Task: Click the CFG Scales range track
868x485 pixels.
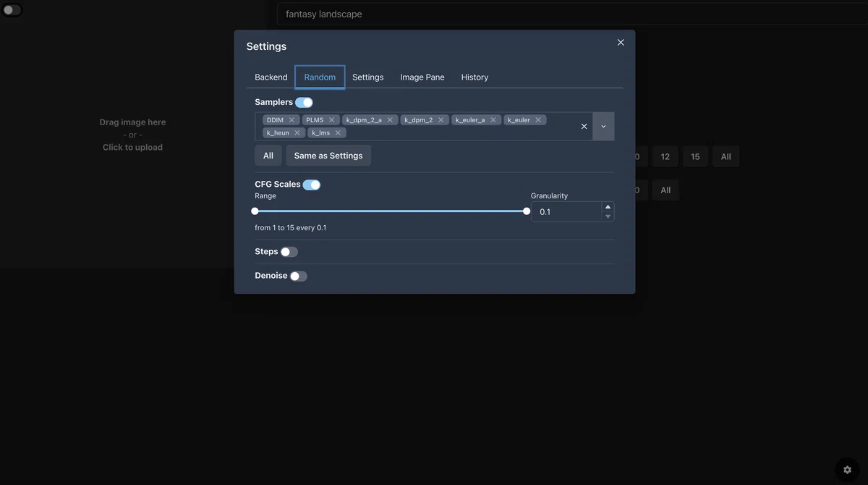Action: pos(391,211)
